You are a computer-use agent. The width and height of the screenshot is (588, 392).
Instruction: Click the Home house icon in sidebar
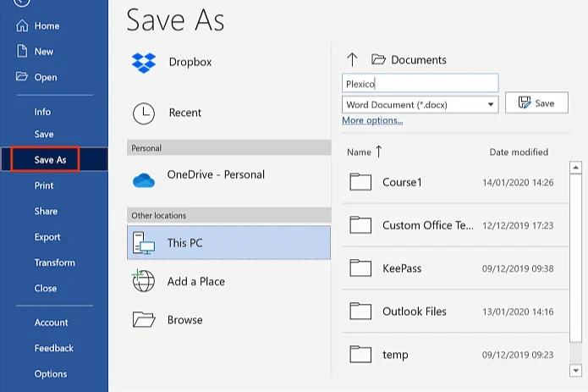pos(22,25)
